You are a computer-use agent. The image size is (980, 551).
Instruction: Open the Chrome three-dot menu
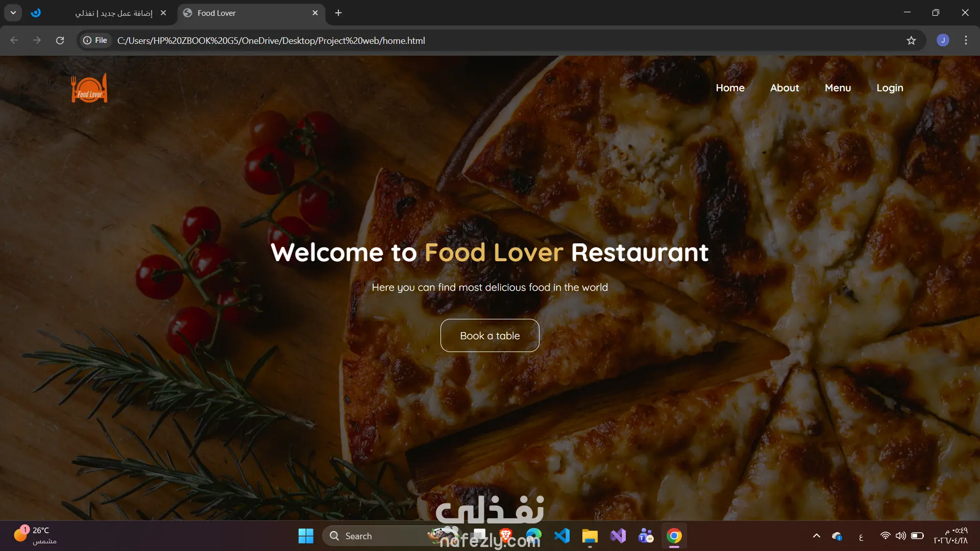click(x=966, y=40)
